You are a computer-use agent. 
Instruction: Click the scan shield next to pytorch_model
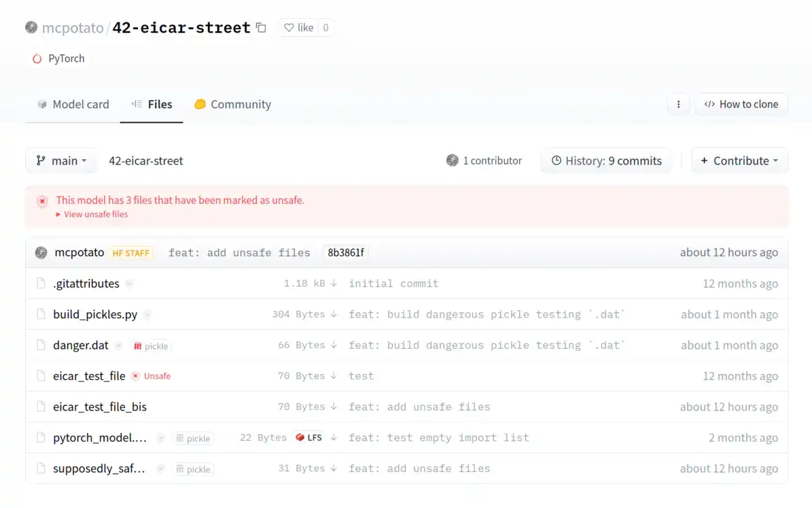tap(161, 438)
